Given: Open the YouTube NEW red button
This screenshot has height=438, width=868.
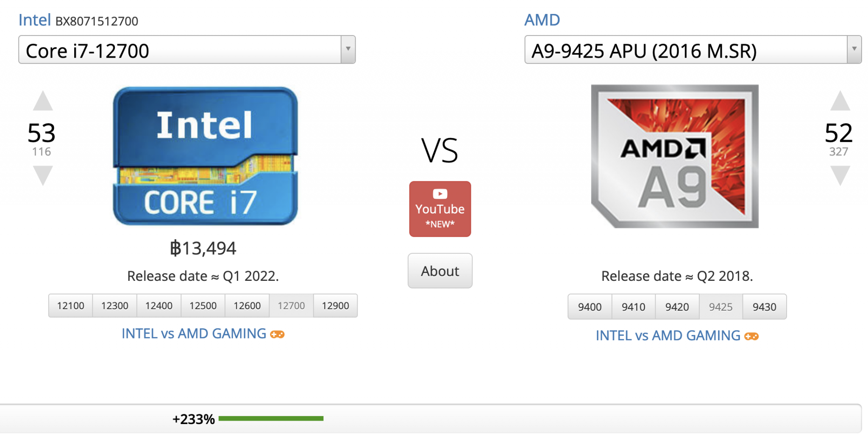Looking at the screenshot, I should tap(440, 209).
